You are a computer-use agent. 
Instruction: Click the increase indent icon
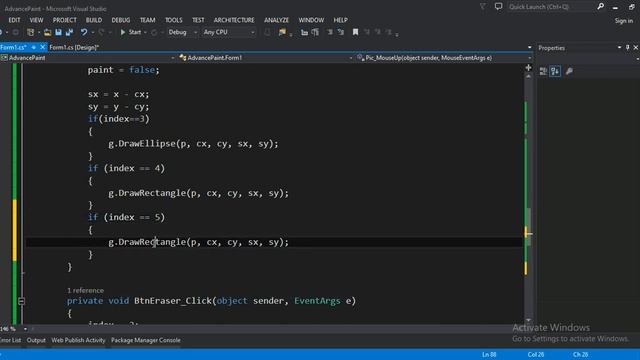click(315, 32)
